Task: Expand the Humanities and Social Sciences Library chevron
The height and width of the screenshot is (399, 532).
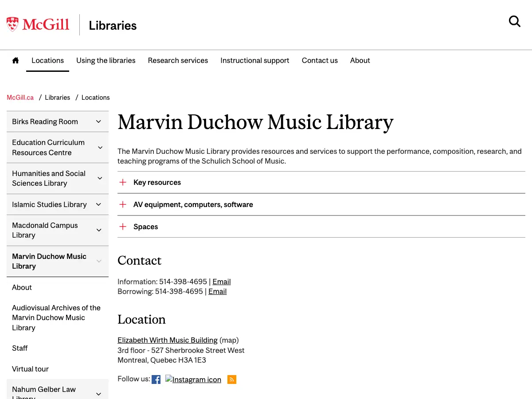Action: coord(100,178)
